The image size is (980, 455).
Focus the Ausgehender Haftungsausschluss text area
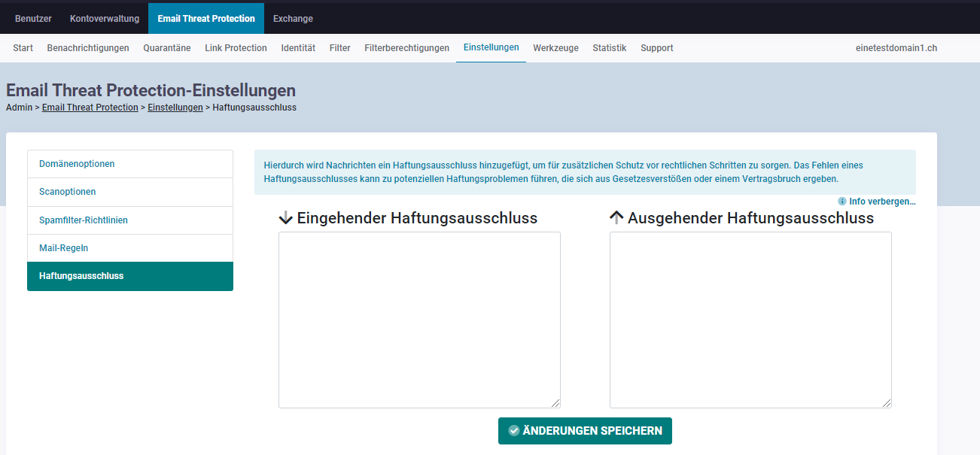750,320
